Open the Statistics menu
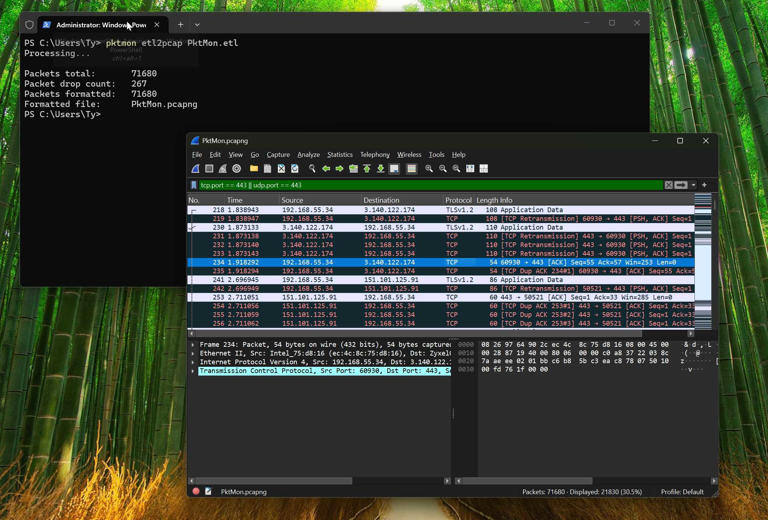The width and height of the screenshot is (768, 520). tap(340, 155)
